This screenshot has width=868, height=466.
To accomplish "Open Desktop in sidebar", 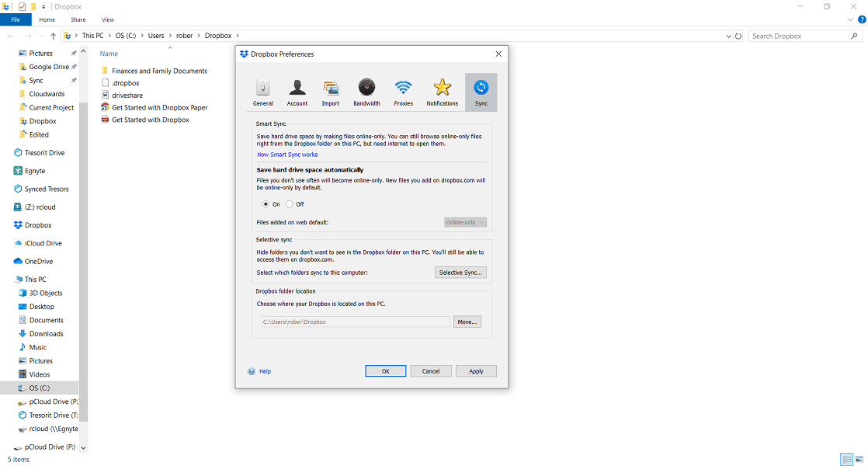I will pyautogui.click(x=41, y=307).
